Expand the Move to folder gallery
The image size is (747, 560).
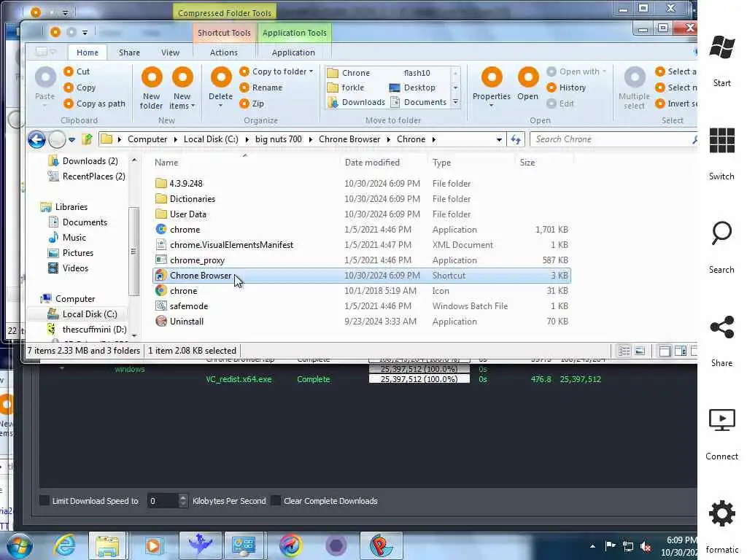point(455,102)
